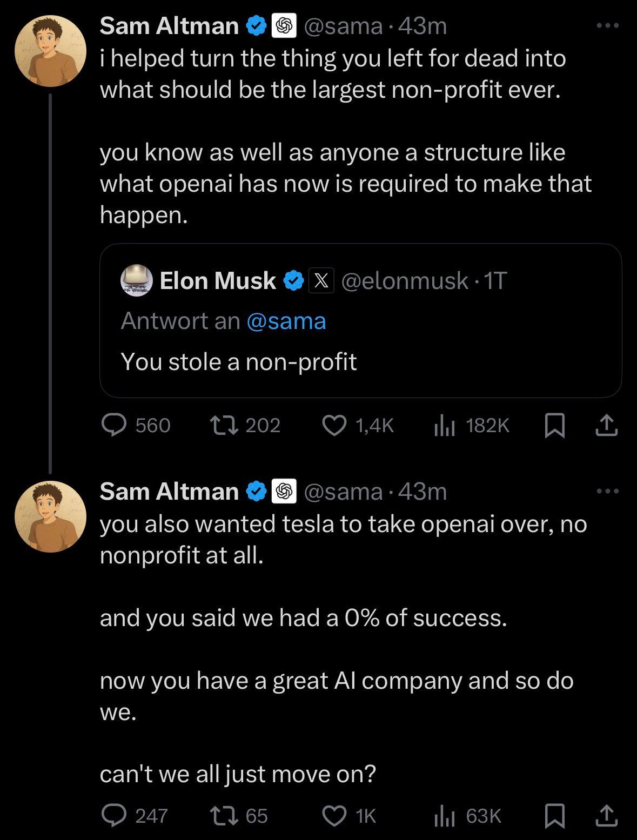View analytics showing 182K views

(445, 426)
